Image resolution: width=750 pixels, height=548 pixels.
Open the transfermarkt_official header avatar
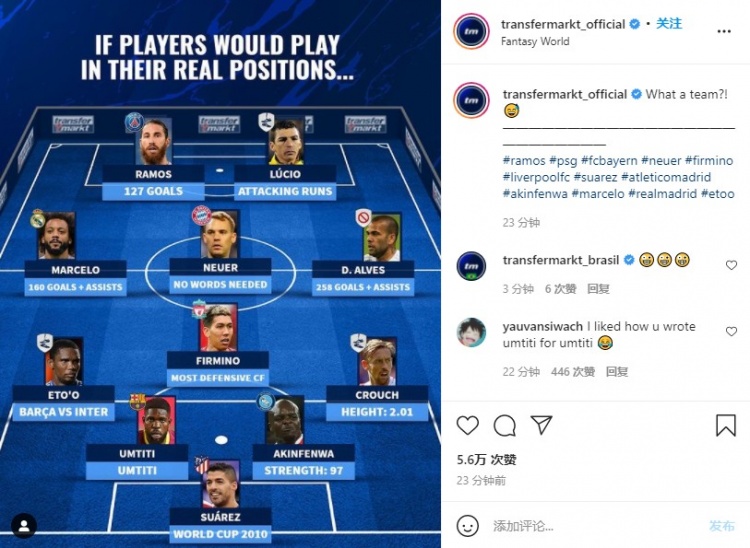(x=471, y=32)
